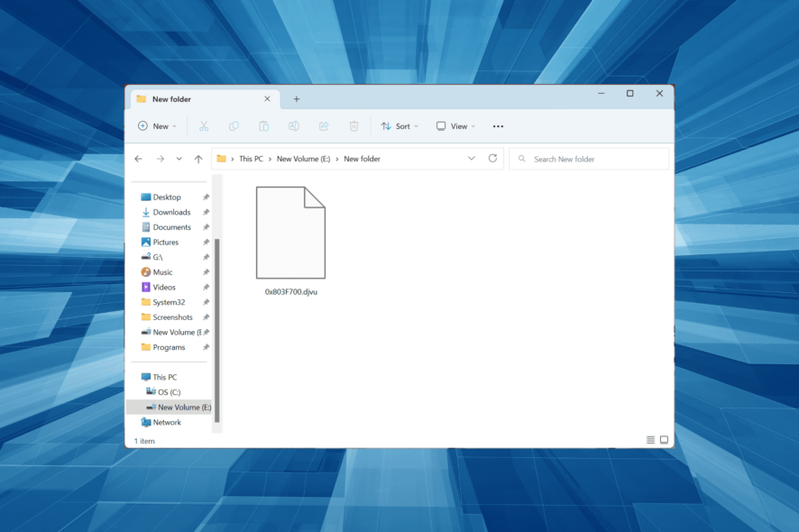
Task: Expand chevron after New Volume (E:) breadcrumb
Action: coord(336,159)
